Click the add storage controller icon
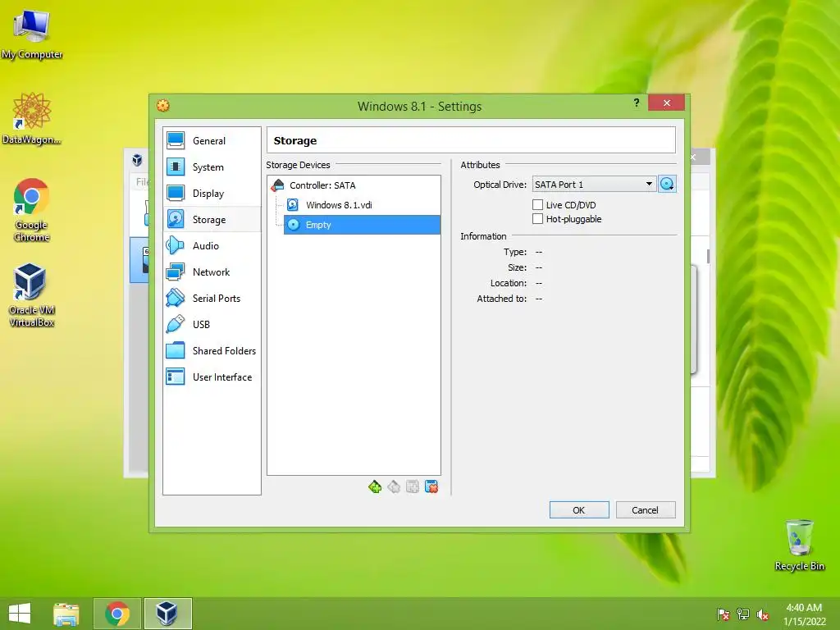 click(x=375, y=486)
